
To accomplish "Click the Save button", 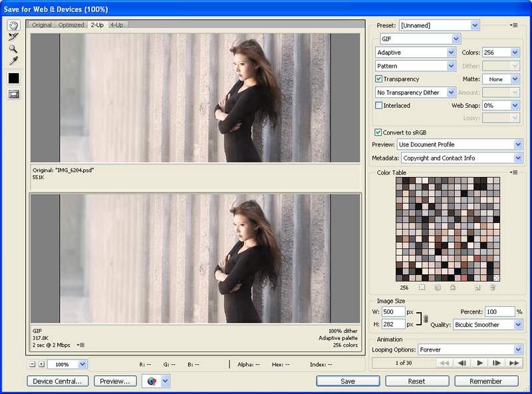I will [348, 381].
